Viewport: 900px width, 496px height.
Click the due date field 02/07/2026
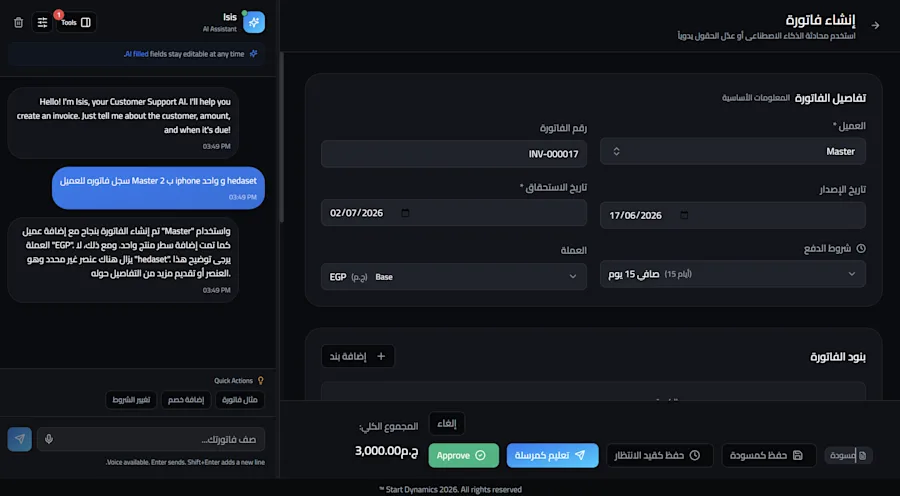pos(453,213)
